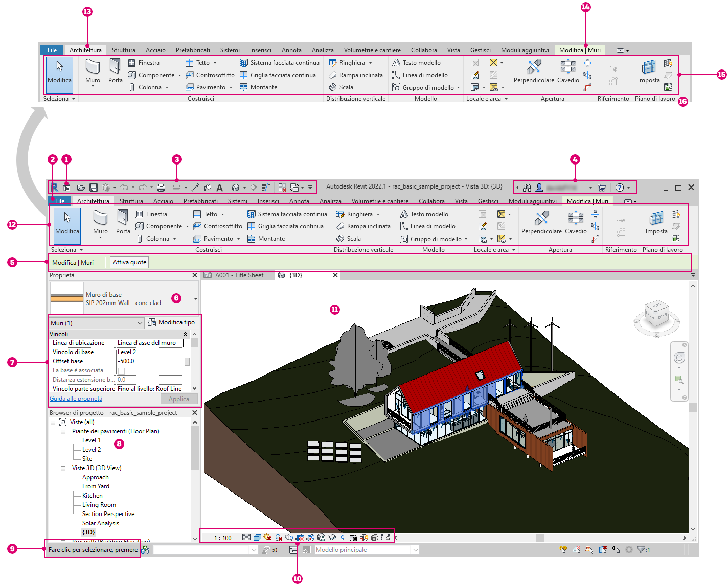Toggle Select Links in the status bar
The width and height of the screenshot is (728, 584).
click(563, 550)
